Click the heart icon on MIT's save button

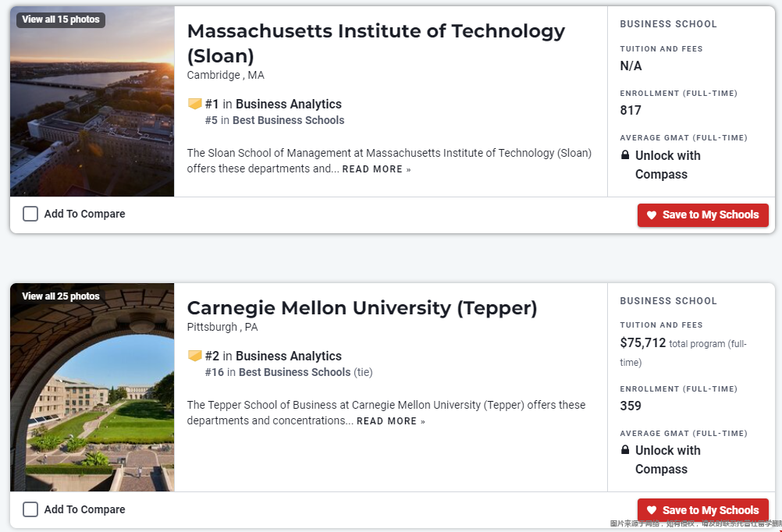click(x=652, y=215)
